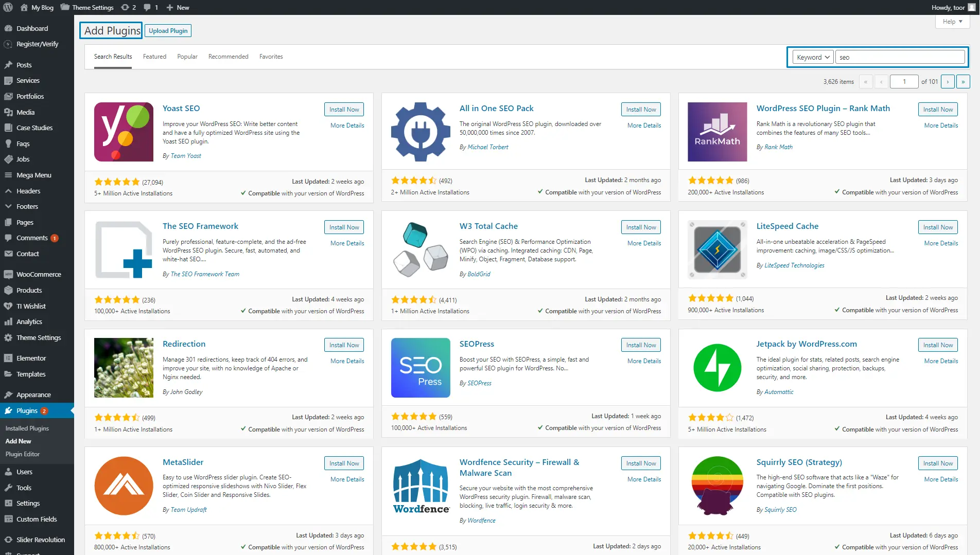Viewport: 980px width, 555px height.
Task: Go to the next results page
Action: (x=948, y=82)
